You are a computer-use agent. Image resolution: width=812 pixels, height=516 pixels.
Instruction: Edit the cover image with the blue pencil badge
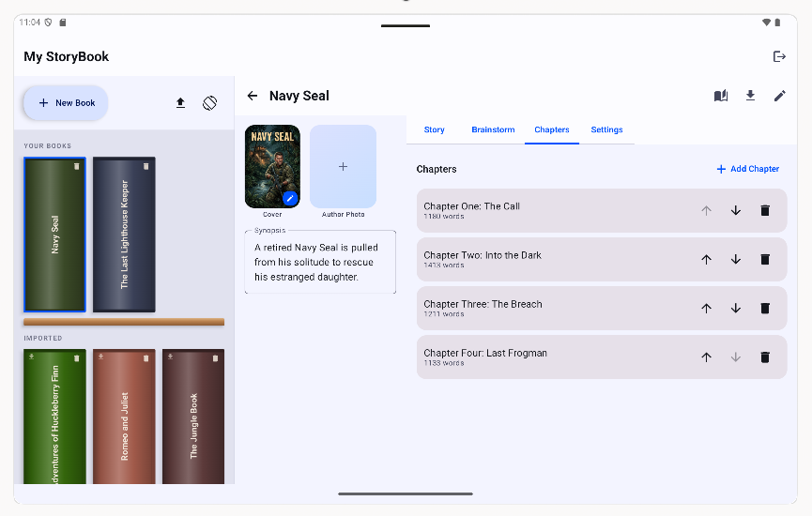pos(290,198)
